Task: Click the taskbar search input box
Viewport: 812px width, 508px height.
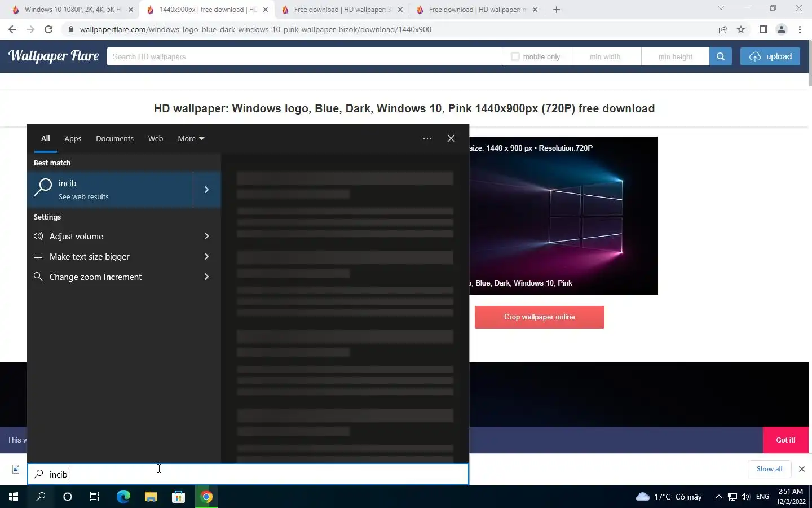Action: coord(248,474)
